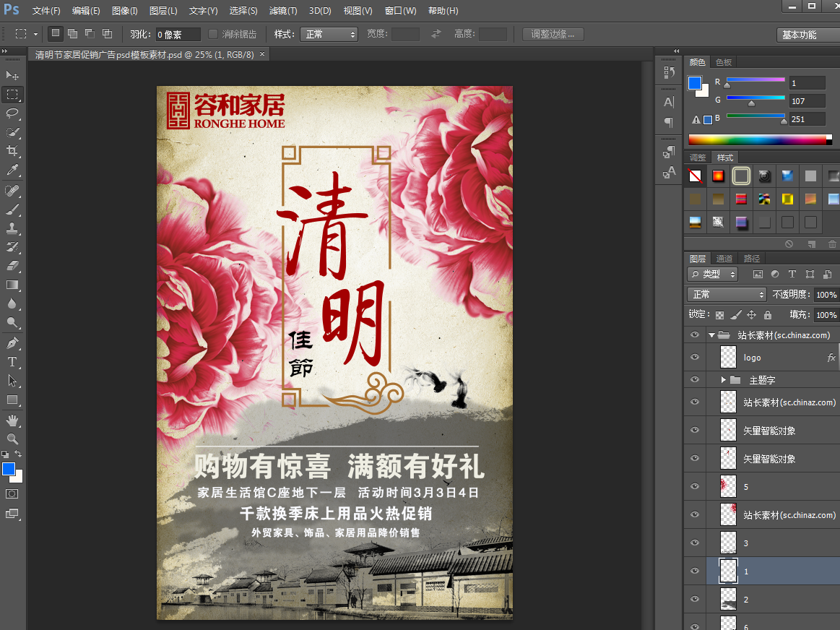The width and height of the screenshot is (840, 630).
Task: Select the Crop tool
Action: [x=12, y=151]
